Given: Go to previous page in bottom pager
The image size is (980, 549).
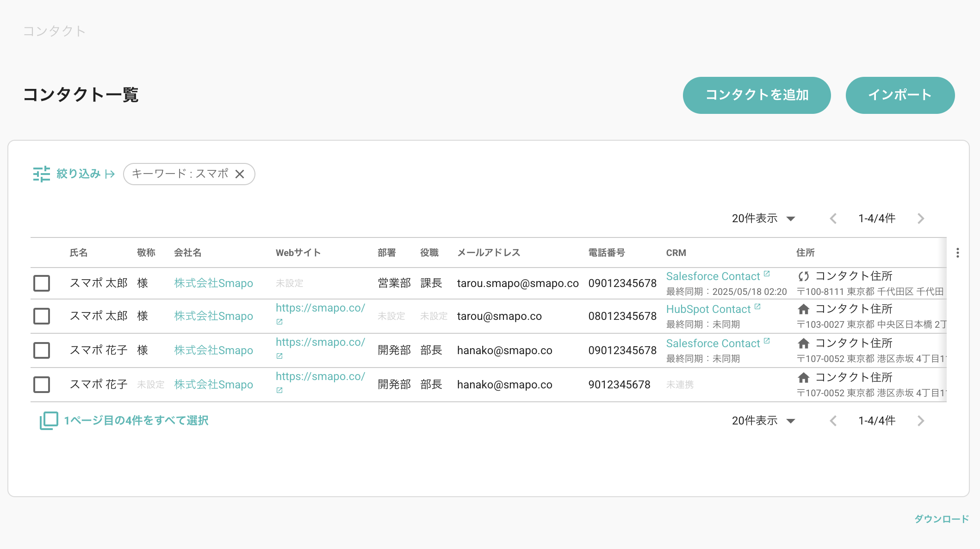Looking at the screenshot, I should click(833, 421).
